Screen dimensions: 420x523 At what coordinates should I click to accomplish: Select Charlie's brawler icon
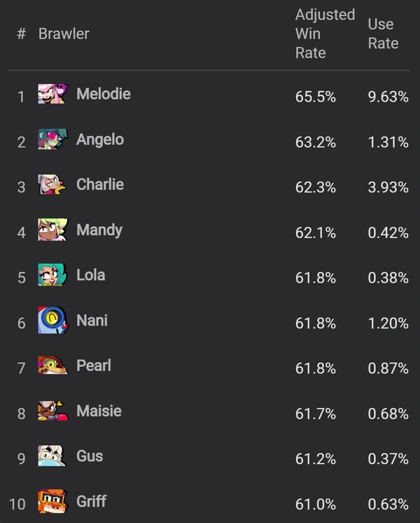click(52, 184)
